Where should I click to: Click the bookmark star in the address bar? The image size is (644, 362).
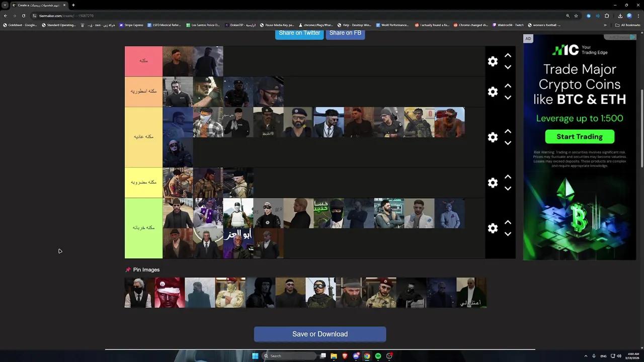click(x=576, y=16)
